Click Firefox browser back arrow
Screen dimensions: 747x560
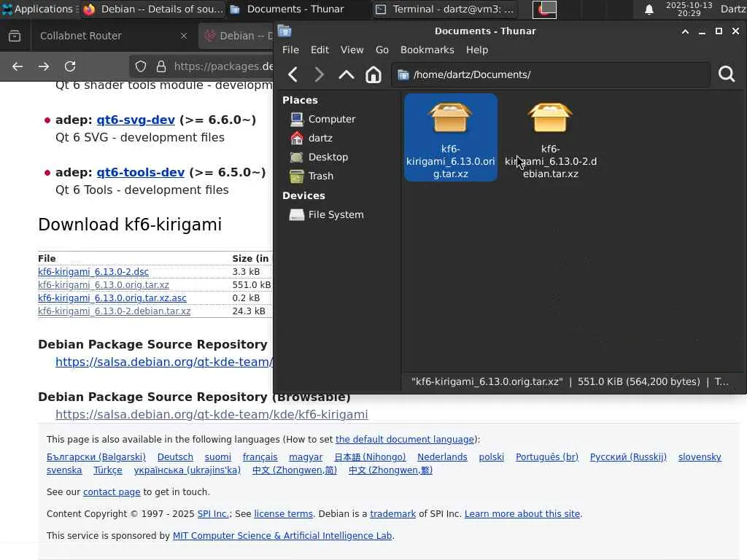click(x=18, y=66)
